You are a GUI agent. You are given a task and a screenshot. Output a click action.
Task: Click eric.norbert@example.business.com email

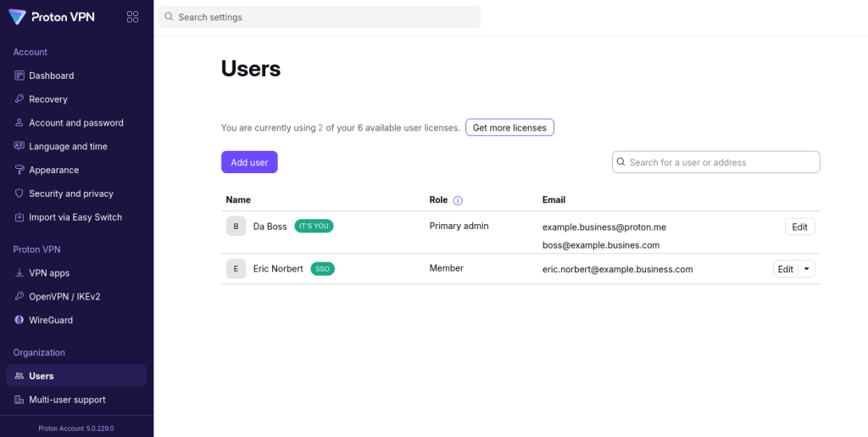[x=617, y=269]
